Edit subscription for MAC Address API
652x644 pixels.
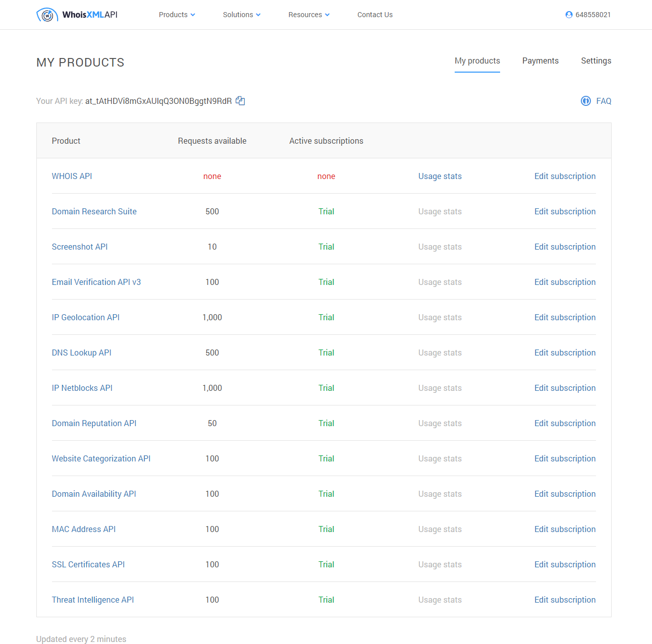(565, 529)
